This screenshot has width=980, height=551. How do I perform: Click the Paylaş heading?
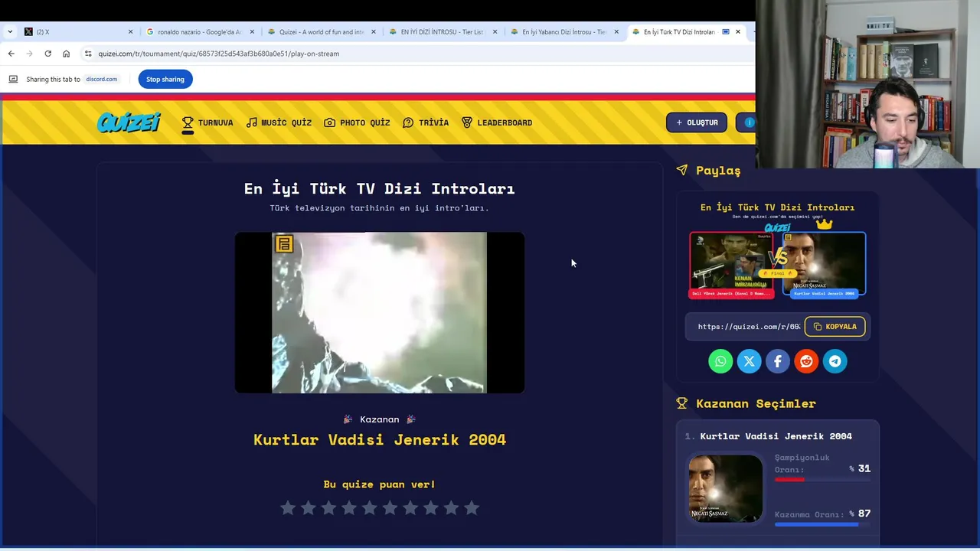tap(718, 171)
